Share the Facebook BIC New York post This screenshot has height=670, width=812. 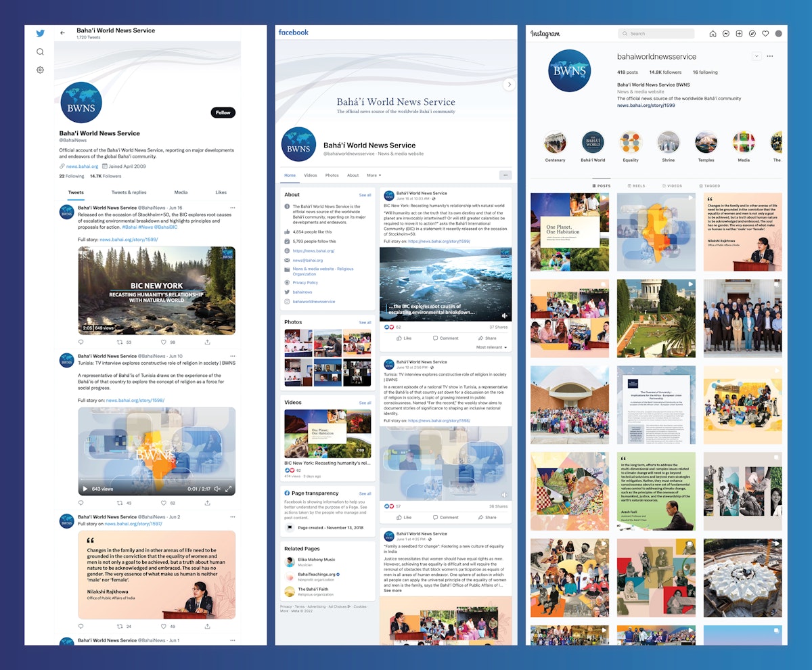click(487, 338)
